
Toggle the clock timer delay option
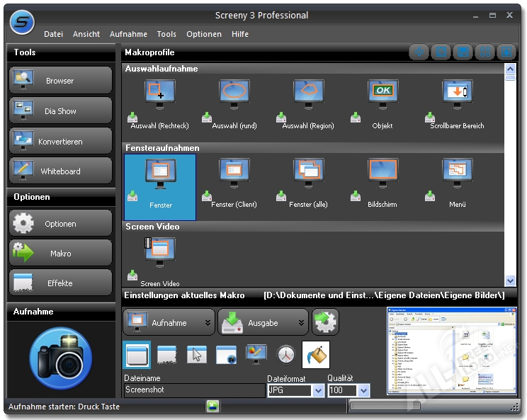285,355
